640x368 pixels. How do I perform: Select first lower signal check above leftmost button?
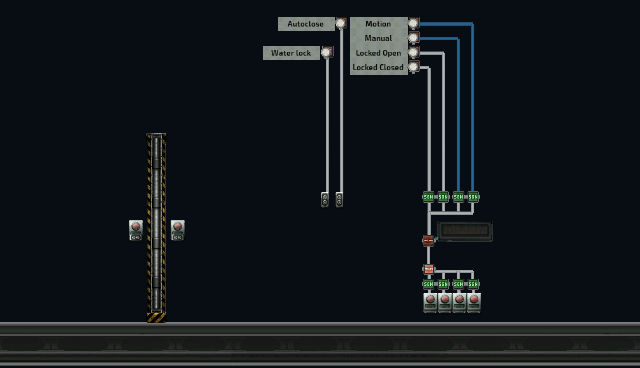pyautogui.click(x=428, y=284)
